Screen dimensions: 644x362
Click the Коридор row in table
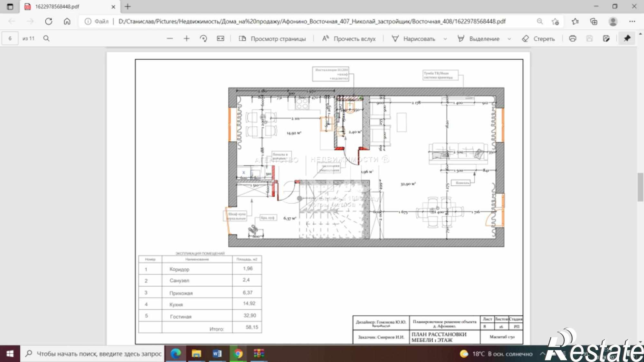tap(200, 269)
